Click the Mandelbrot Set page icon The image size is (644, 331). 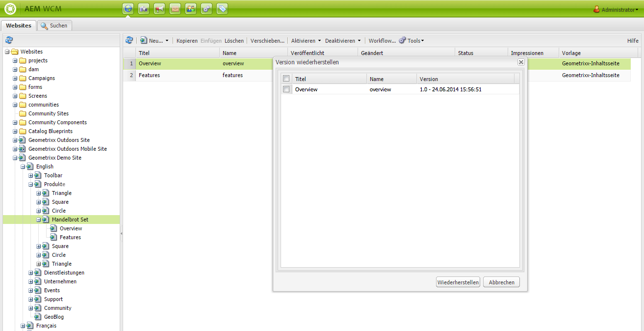point(46,220)
